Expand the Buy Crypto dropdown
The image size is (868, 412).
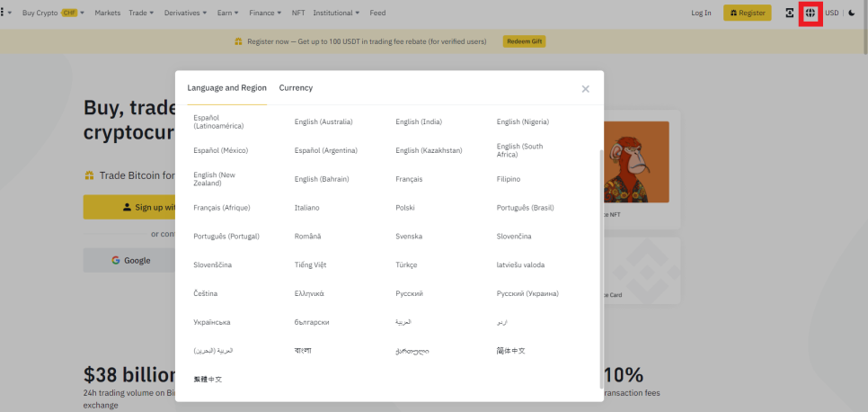pos(53,13)
